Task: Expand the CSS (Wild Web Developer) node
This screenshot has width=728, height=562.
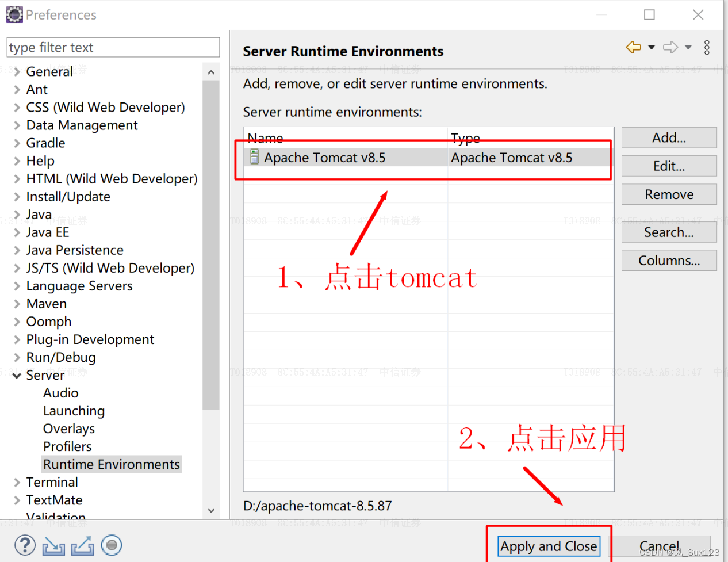Action: pyautogui.click(x=17, y=108)
